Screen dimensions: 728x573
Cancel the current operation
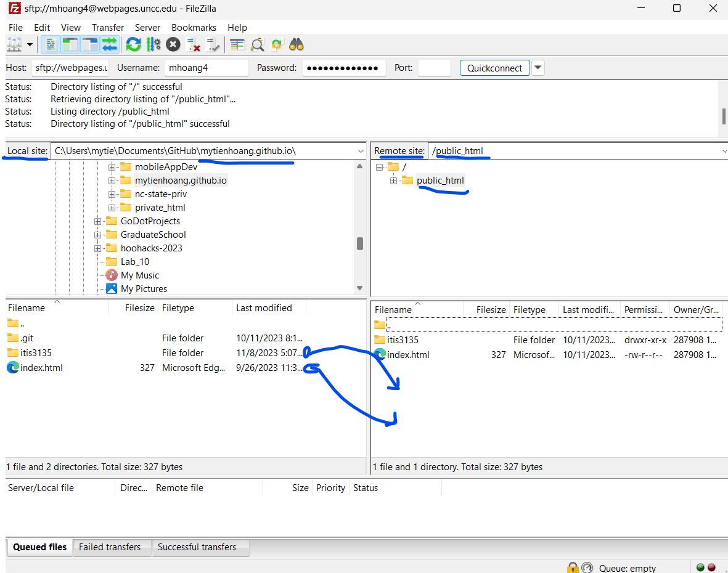173,44
